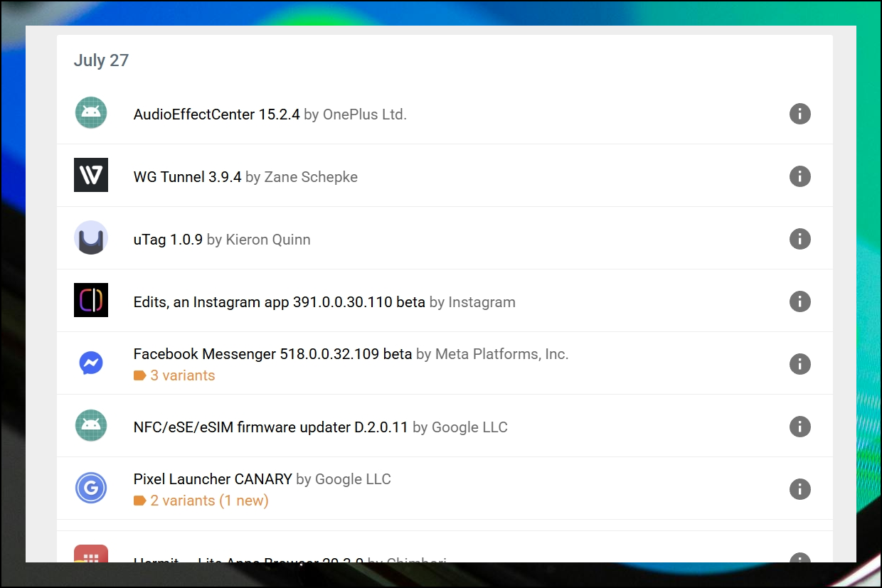Click the NFC/eSE/eSIM firmware updater icon

pos(91,425)
